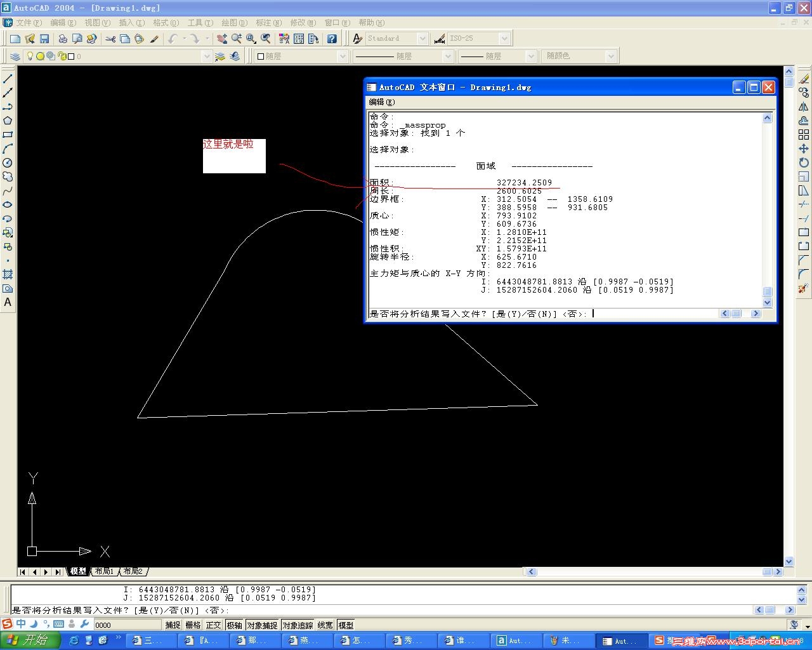Open Help with the question mark icon
The width and height of the screenshot is (812, 650).
pyautogui.click(x=332, y=39)
